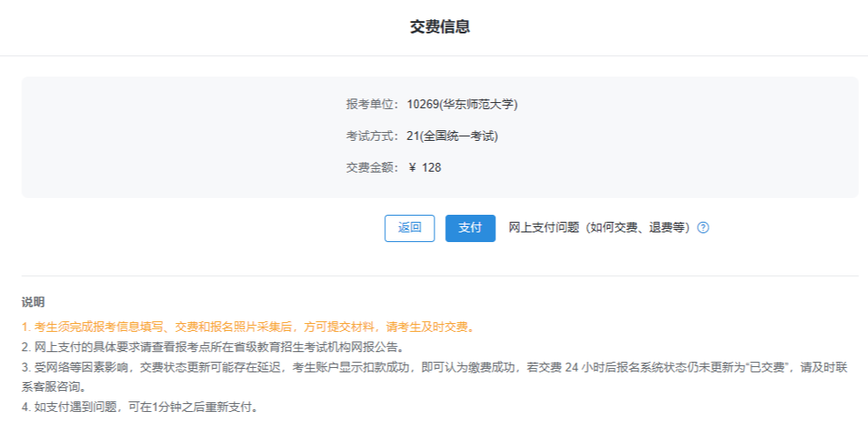This screenshot has width=868, height=441.
Task: Select the 10269(华东师范大学) value
Action: tap(463, 105)
